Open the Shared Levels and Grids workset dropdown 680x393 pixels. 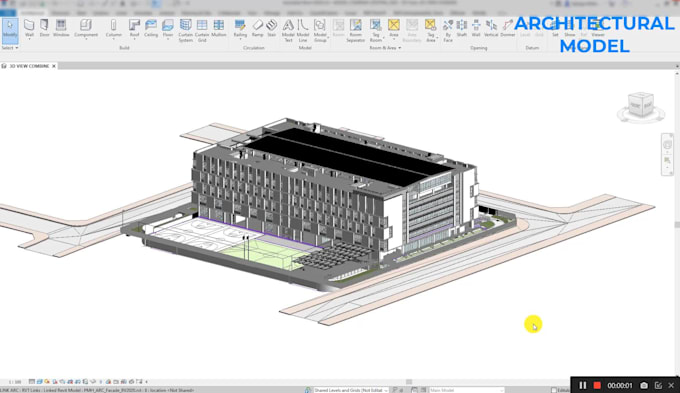(350, 390)
